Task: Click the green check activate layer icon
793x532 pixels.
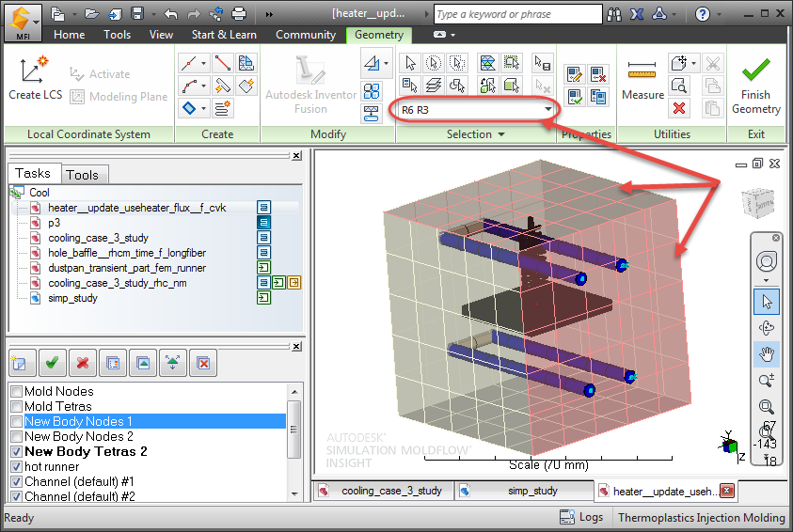Action: coord(52,363)
